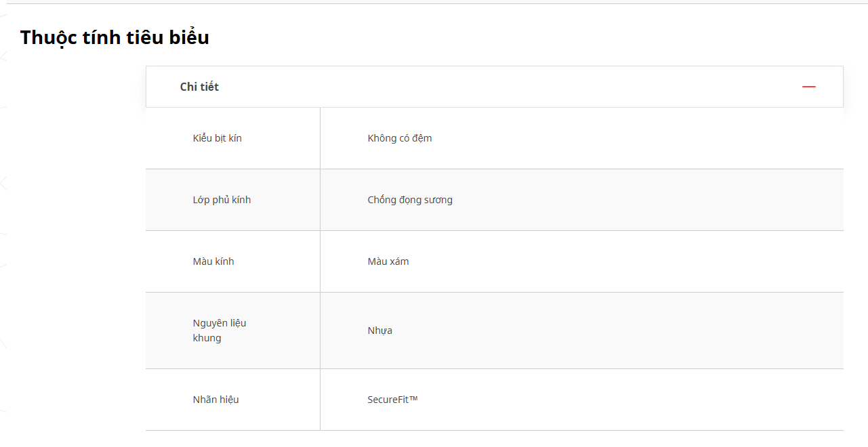Click the Nguyên liệu khung label
The width and height of the screenshot is (868, 447).
[220, 331]
